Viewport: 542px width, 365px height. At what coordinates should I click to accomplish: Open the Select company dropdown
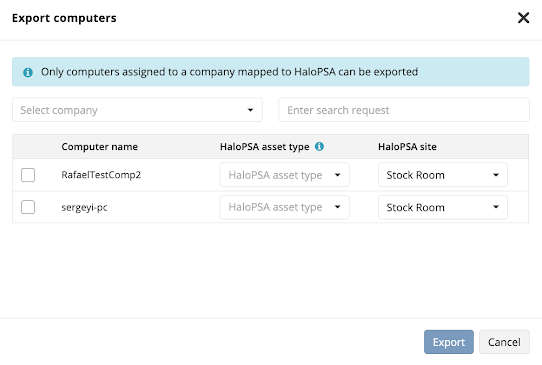137,110
